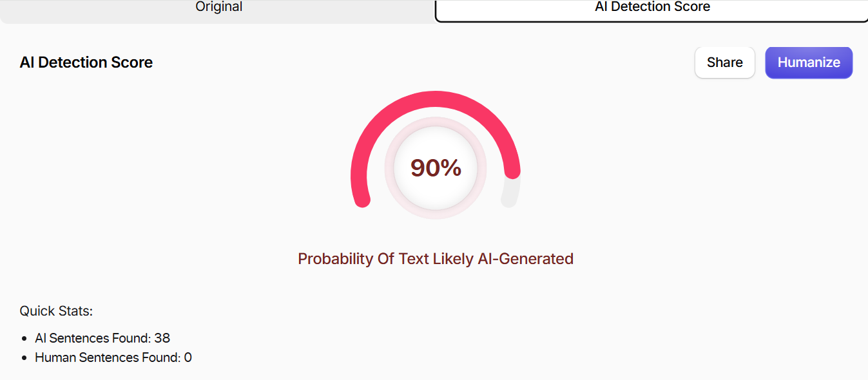This screenshot has height=380, width=868.
Task: Click Probability Of Text Likely AI-Generated caption
Action: [x=436, y=259]
